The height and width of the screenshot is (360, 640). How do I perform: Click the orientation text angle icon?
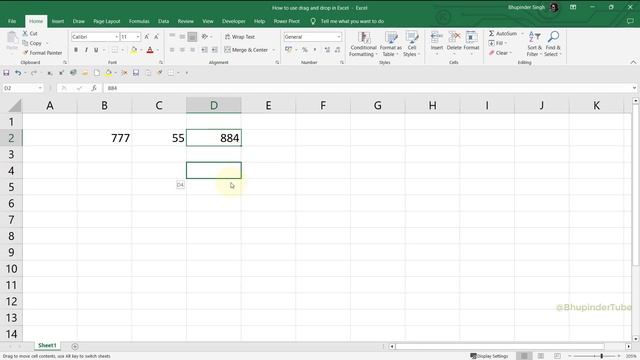click(x=204, y=37)
